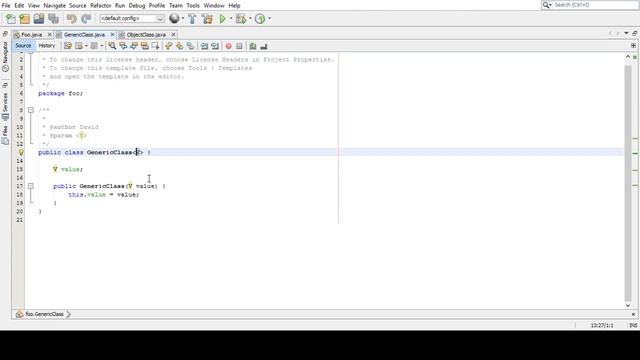Click Next Bookmark icon
Viewport: 640px width, 360px height.
(180, 46)
